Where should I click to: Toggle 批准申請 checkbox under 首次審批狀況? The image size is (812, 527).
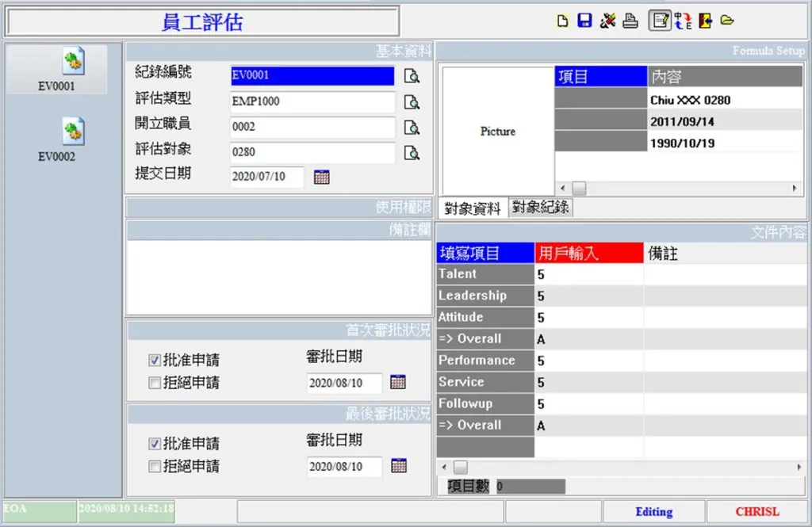[155, 361]
